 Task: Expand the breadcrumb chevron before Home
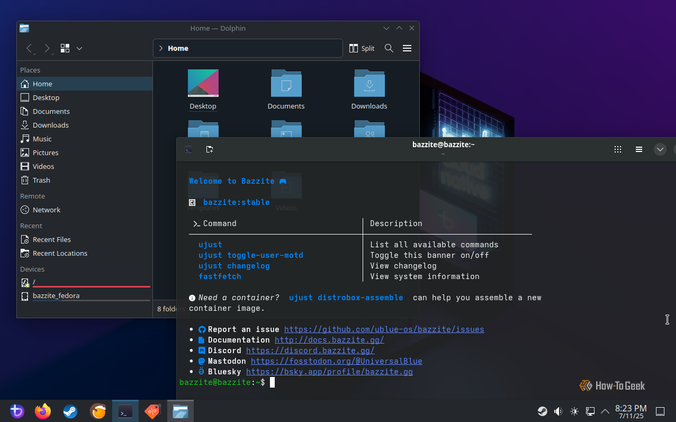[x=160, y=48]
